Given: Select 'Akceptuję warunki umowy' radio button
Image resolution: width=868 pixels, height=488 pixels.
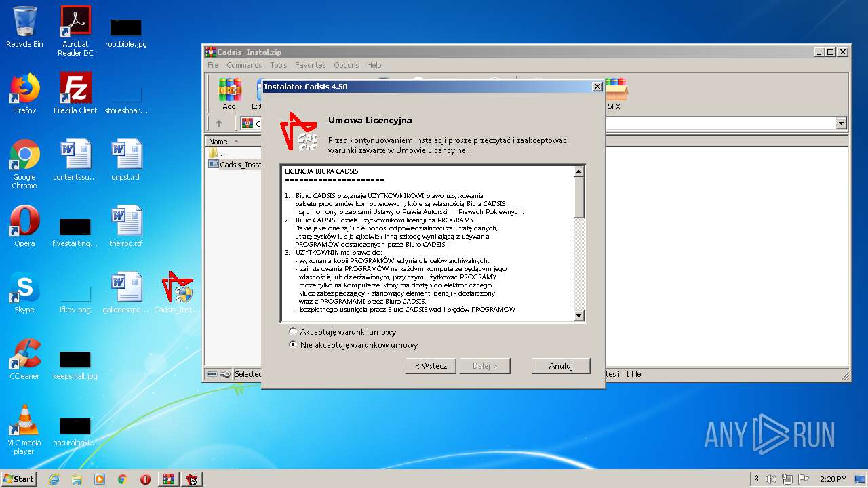Looking at the screenshot, I should [293, 332].
